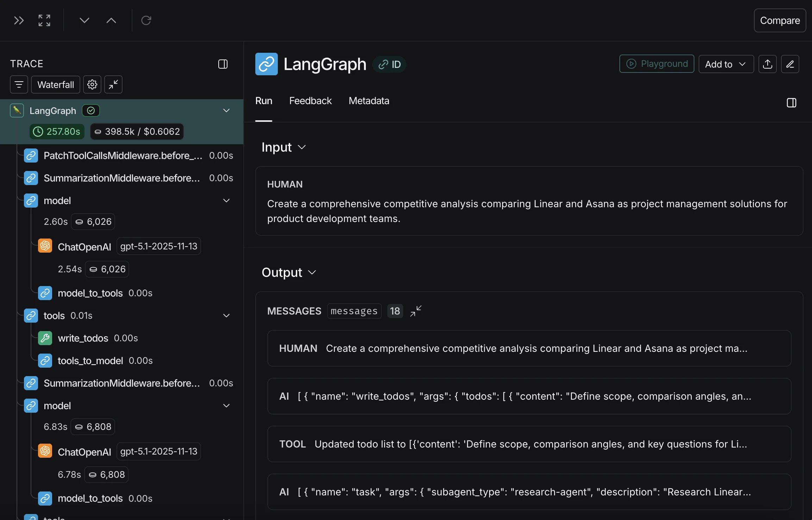
Task: Toggle the right side panel icon
Action: click(x=792, y=103)
